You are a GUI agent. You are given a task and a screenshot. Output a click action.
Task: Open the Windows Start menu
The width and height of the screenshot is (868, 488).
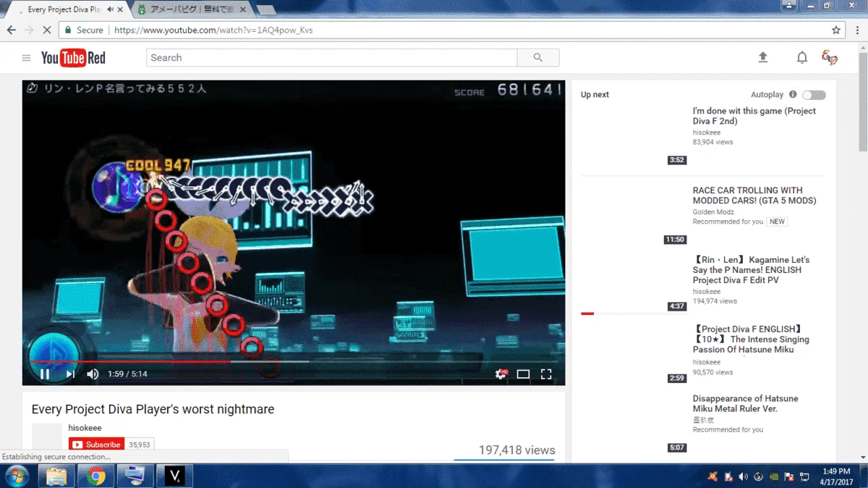tap(16, 476)
